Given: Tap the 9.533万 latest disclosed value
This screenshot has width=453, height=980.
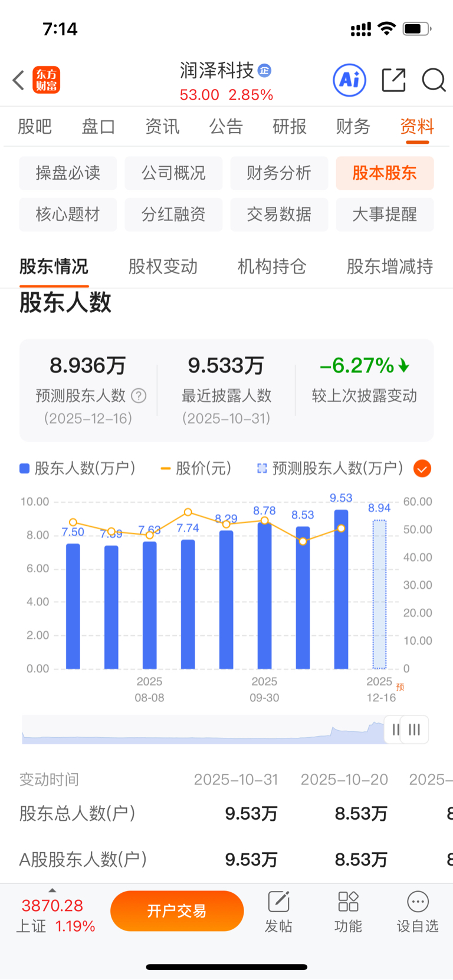Looking at the screenshot, I should [x=226, y=365].
